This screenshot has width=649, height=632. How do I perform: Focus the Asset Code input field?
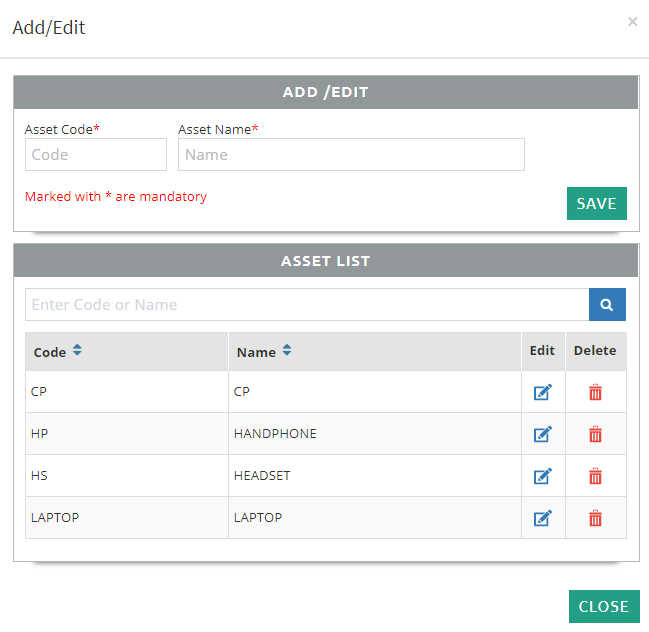tap(96, 155)
